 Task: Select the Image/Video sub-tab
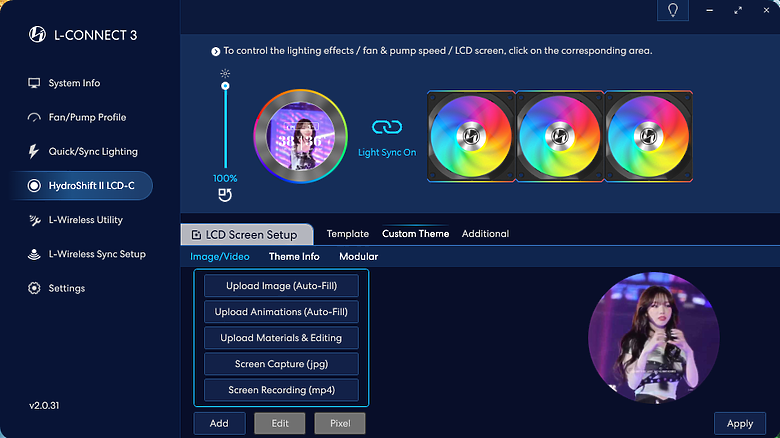[219, 257]
